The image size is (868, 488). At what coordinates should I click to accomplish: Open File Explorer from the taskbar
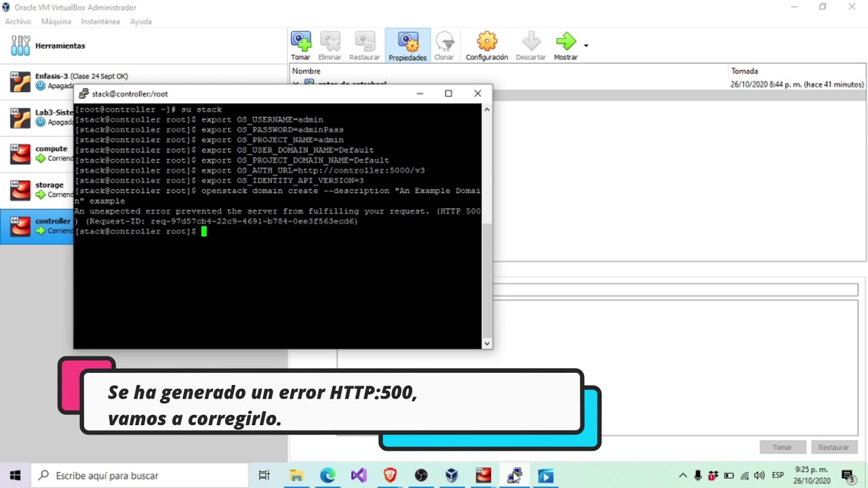coord(296,475)
